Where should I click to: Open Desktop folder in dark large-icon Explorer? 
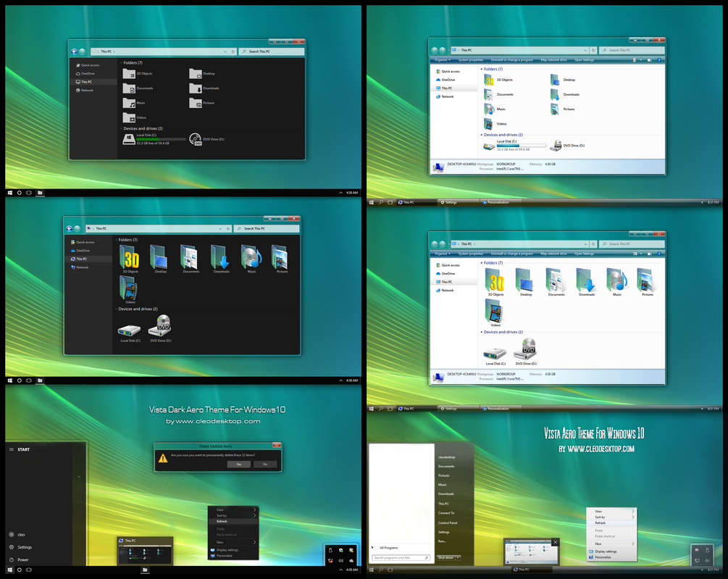[x=160, y=259]
